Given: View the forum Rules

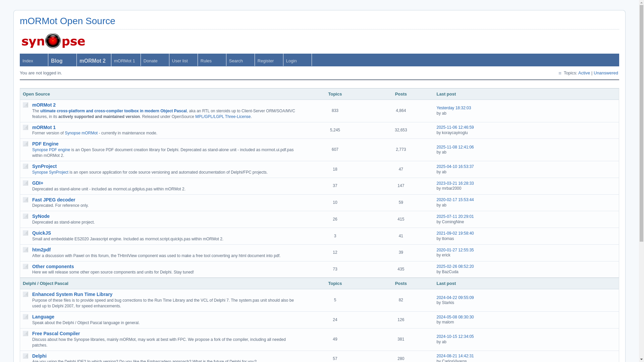Looking at the screenshot, I should (212, 60).
